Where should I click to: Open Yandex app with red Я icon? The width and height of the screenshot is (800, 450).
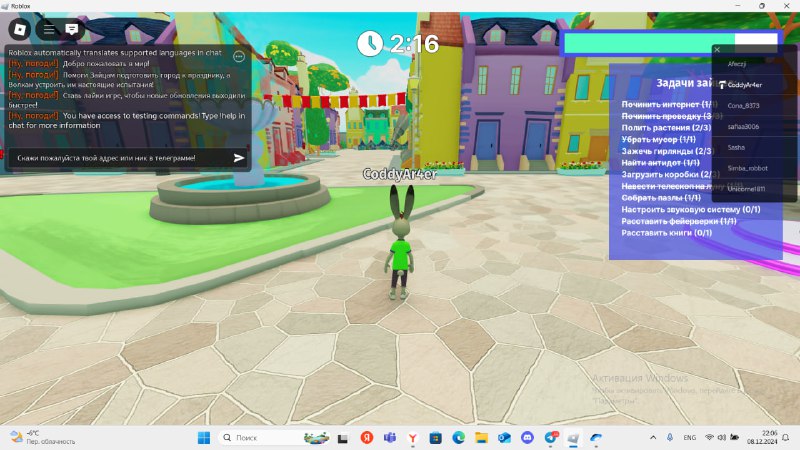click(366, 437)
